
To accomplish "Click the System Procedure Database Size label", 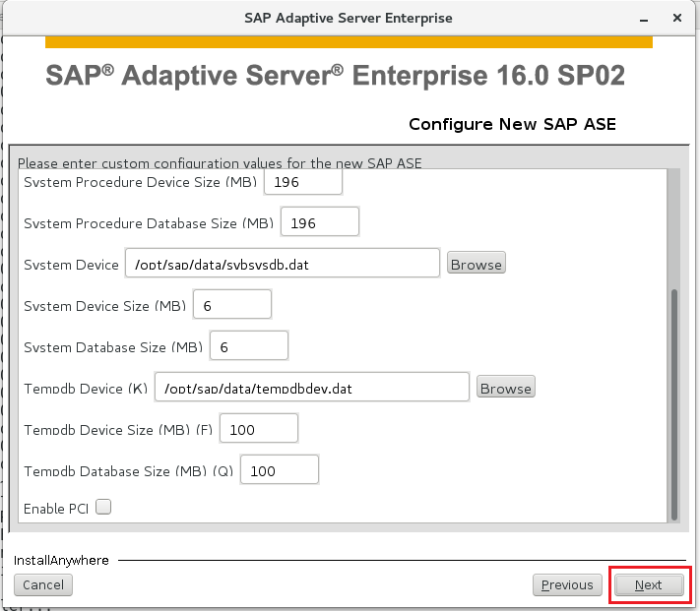I will tap(149, 223).
